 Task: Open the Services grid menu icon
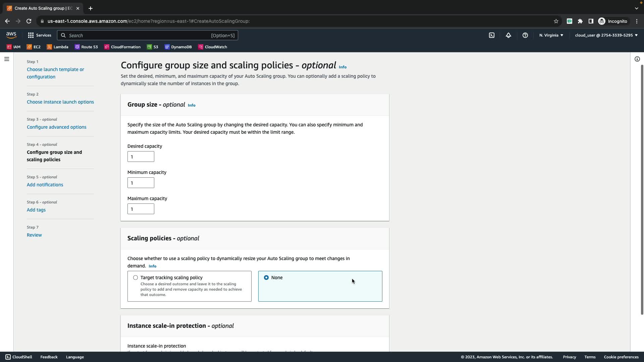31,35
